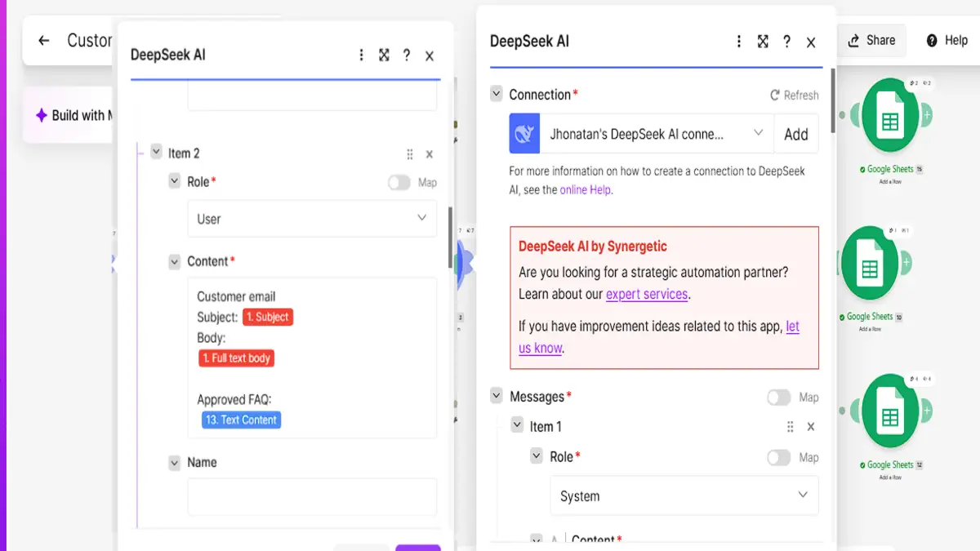Viewport: 980px width, 551px height.
Task: Open the right DeepSeek AI panel options menu
Action: pyautogui.click(x=739, y=41)
